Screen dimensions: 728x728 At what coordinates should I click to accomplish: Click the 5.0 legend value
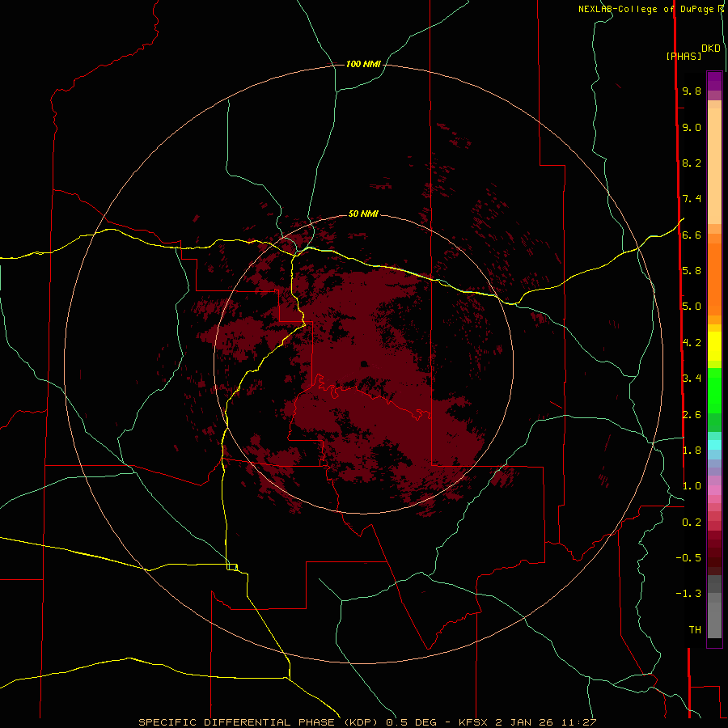tap(692, 307)
